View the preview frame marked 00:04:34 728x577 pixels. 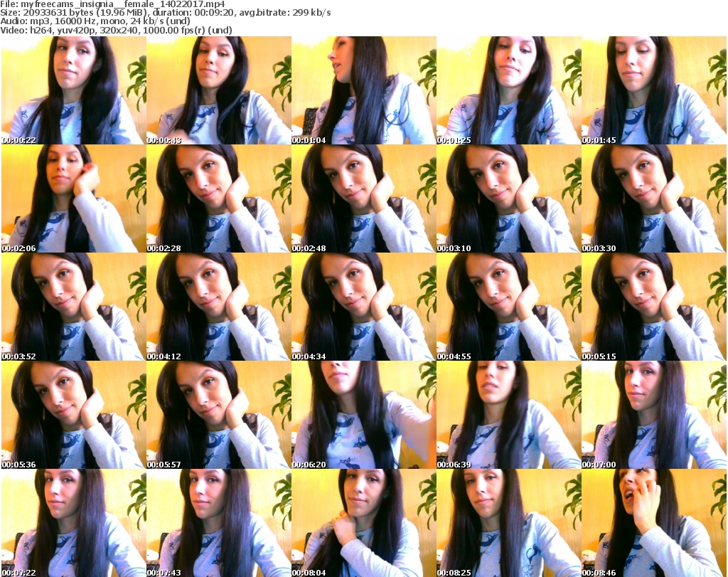[x=363, y=307]
